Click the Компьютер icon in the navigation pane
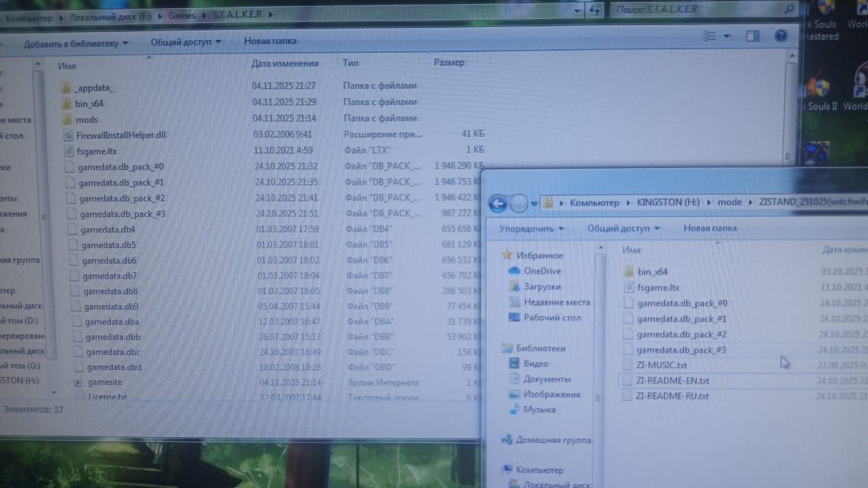Viewport: 868px width, 488px height. (507, 470)
